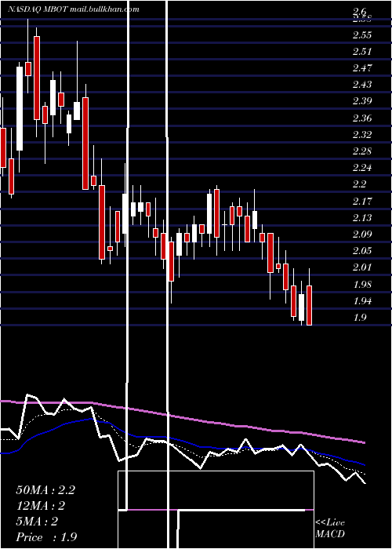Click the 5MA : 2 readout
The image size is (392, 549).
pos(37,522)
